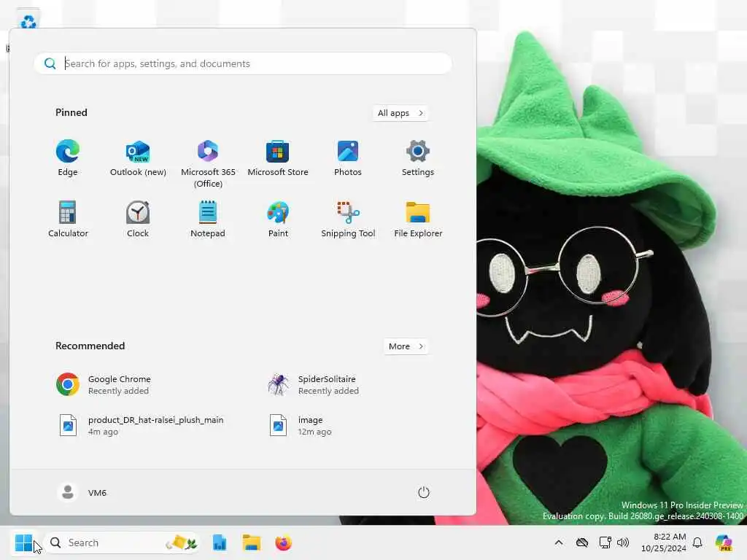Viewport: 747px width, 560px height.
Task: Open the clock showing 8:22 AM
Action: (x=664, y=542)
